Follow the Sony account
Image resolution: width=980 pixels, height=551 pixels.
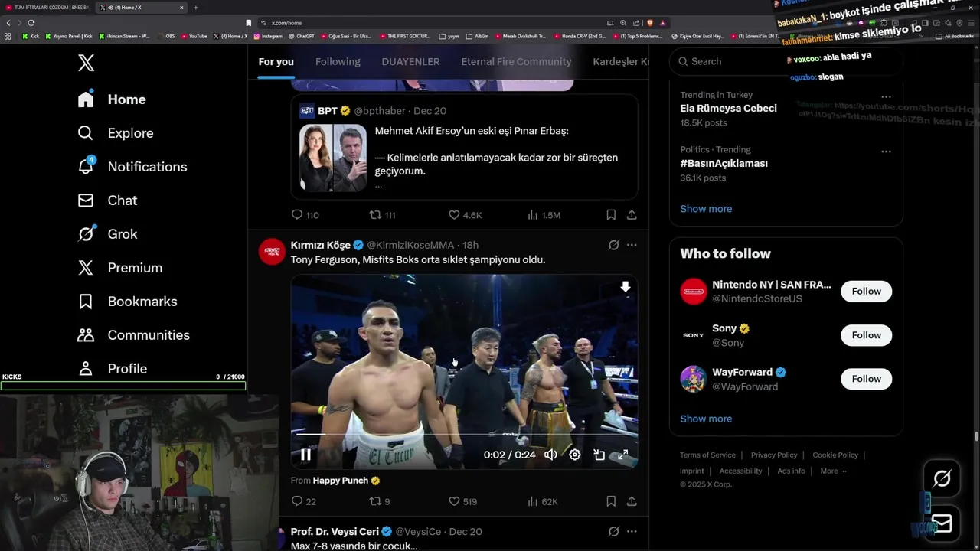point(866,335)
